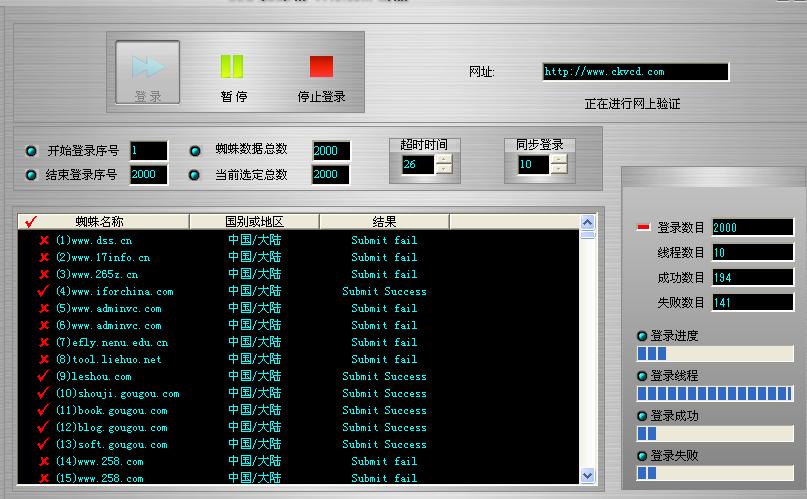Click the 网址 URL input field
807x499 pixels.
click(x=636, y=72)
